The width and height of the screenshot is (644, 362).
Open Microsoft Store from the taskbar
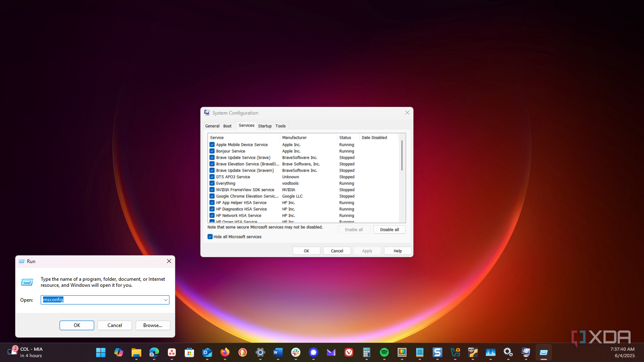point(189,353)
